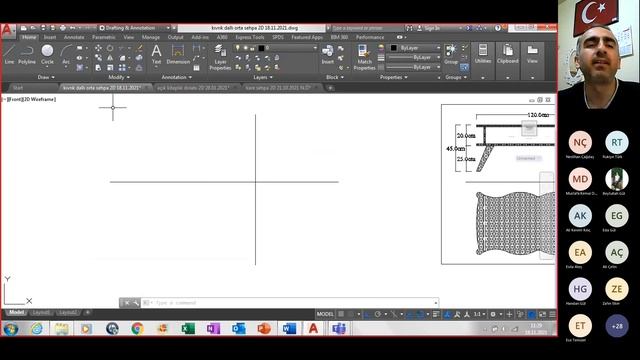
Task: Click the Group tool
Action: (x=451, y=54)
